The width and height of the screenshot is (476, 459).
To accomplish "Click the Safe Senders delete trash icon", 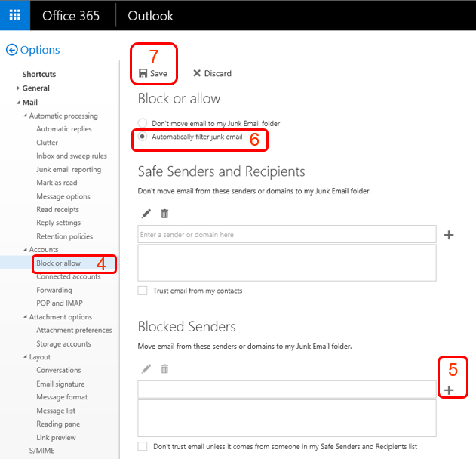I will (x=164, y=214).
